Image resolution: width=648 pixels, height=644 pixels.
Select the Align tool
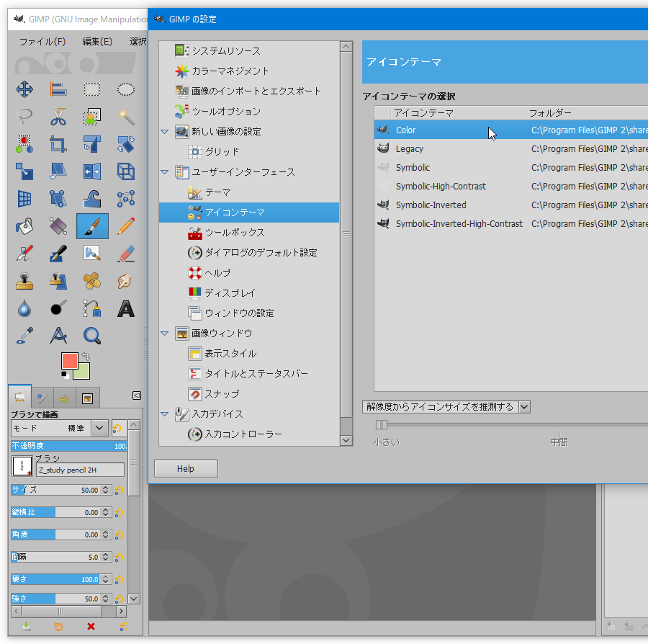pyautogui.click(x=58, y=89)
